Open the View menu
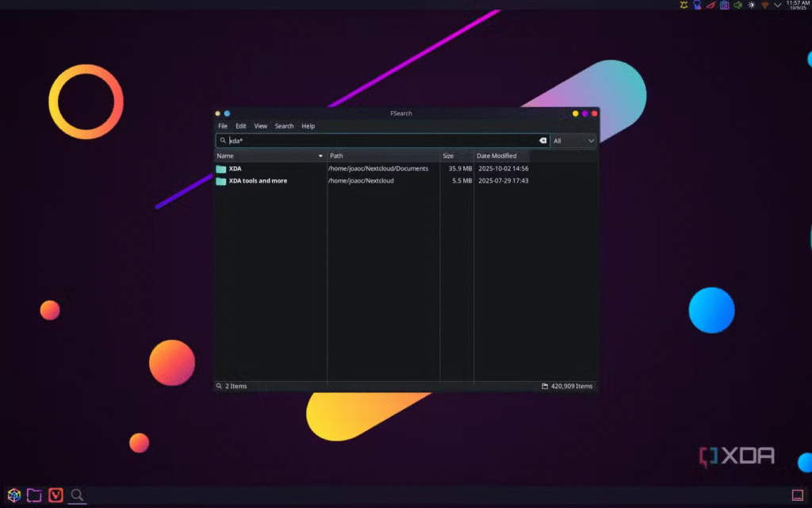Viewport: 812px width, 508px height. tap(260, 126)
